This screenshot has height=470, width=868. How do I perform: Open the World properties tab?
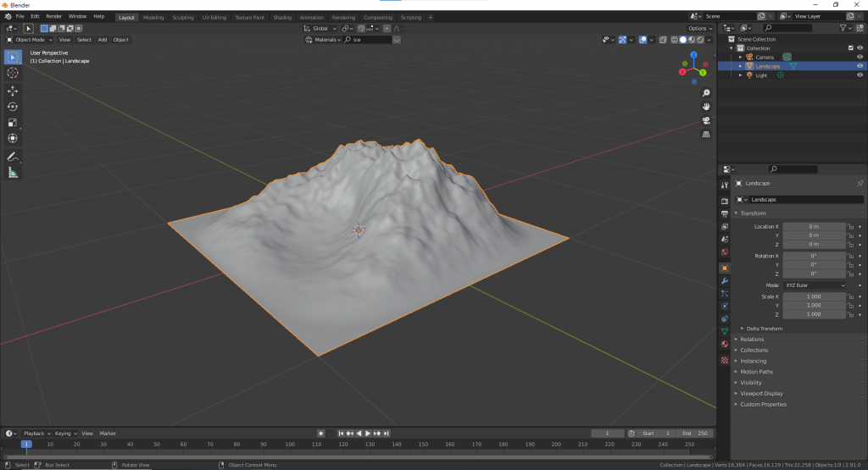click(724, 252)
